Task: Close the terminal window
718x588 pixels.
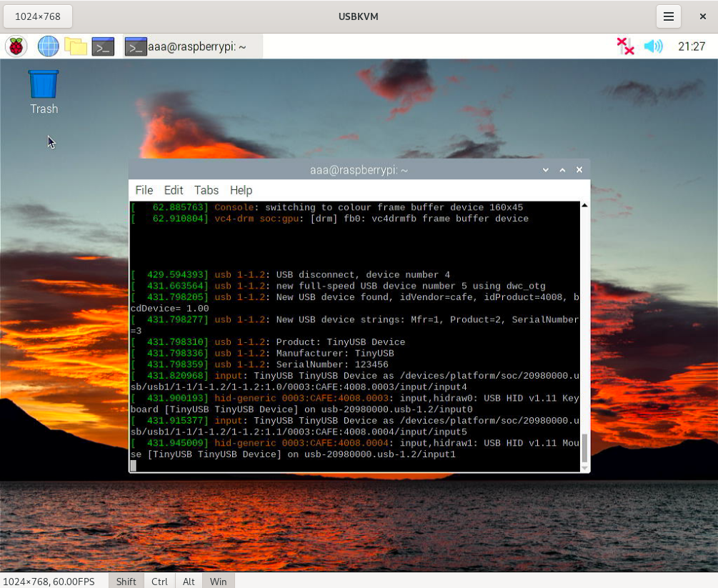Action: (x=579, y=170)
